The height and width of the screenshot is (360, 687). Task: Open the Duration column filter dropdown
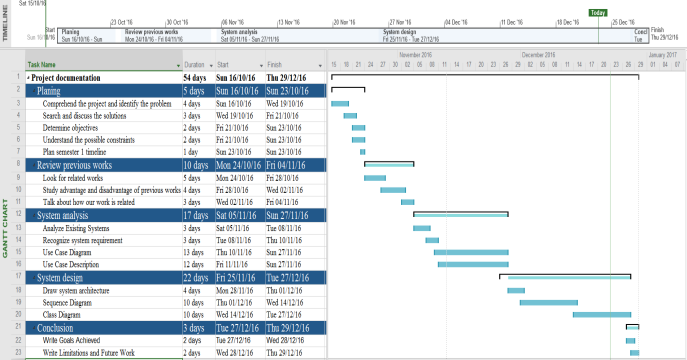(211, 66)
